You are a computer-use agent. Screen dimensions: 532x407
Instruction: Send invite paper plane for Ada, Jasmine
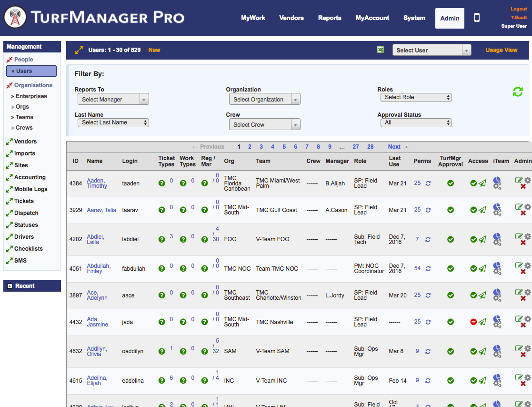point(482,322)
